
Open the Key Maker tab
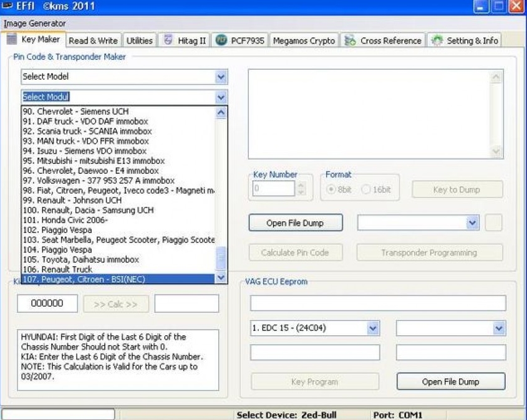[x=33, y=40]
